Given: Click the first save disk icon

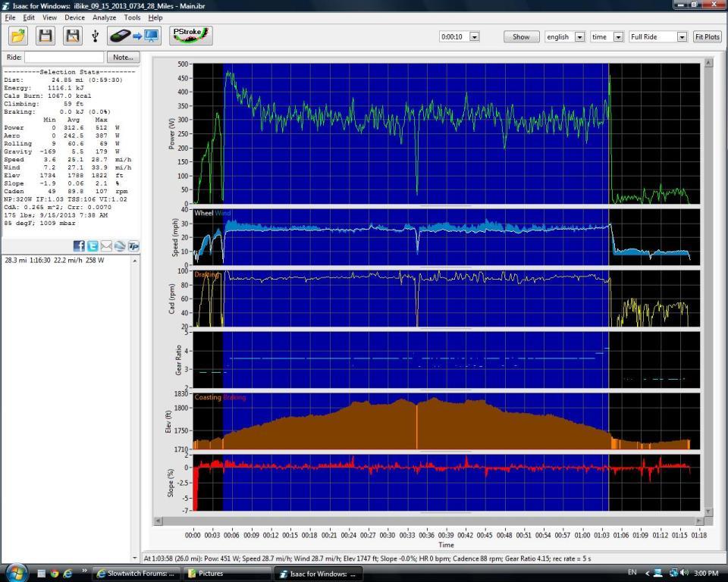Looking at the screenshot, I should point(45,36).
